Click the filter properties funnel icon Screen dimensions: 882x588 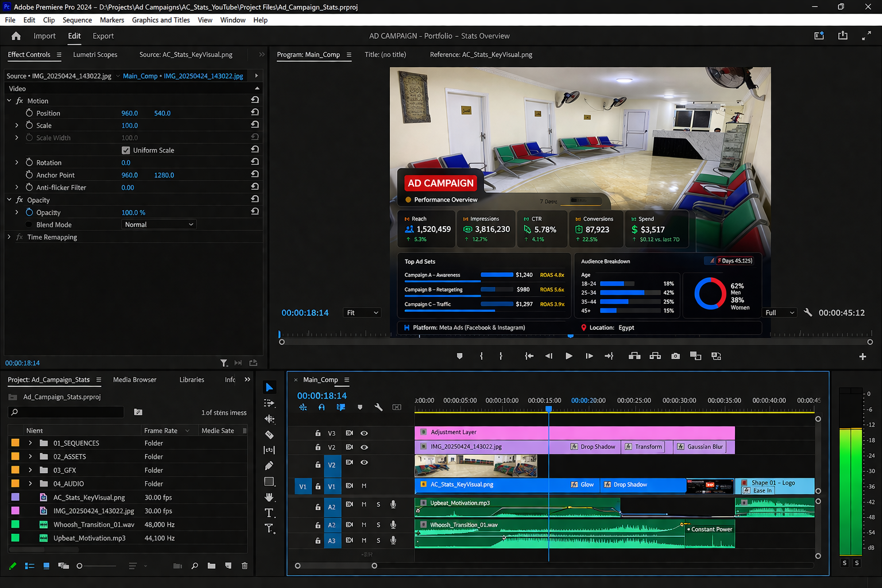click(x=224, y=363)
